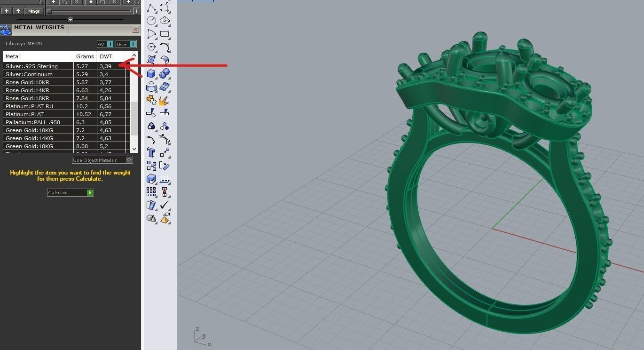Sort by the DWT column header
The image size is (644, 350).
111,56
